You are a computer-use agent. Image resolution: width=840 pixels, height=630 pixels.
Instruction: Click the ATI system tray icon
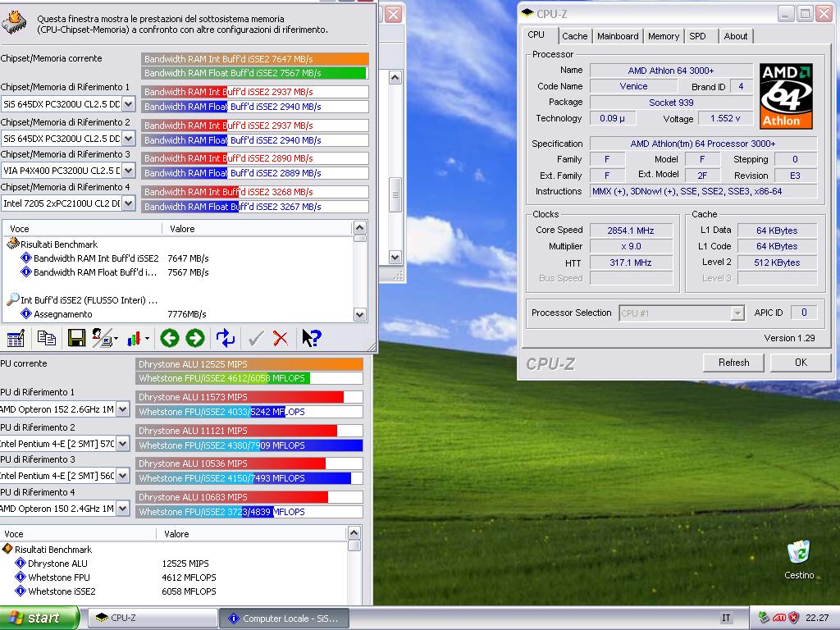pos(779,618)
